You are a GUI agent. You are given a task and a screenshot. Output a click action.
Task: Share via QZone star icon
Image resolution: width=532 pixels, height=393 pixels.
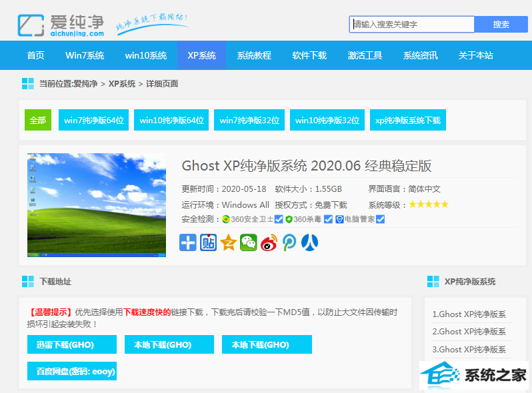point(229,242)
